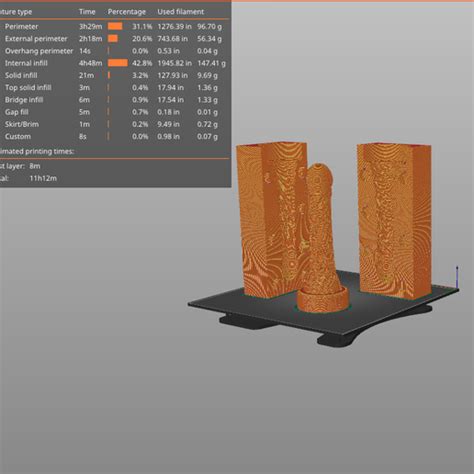
Task: Click the 21m Solid infill time
Action: pyautogui.click(x=86, y=75)
